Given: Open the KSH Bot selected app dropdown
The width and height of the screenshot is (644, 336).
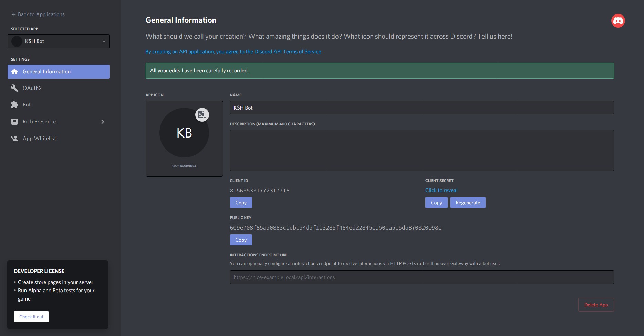Looking at the screenshot, I should point(59,41).
